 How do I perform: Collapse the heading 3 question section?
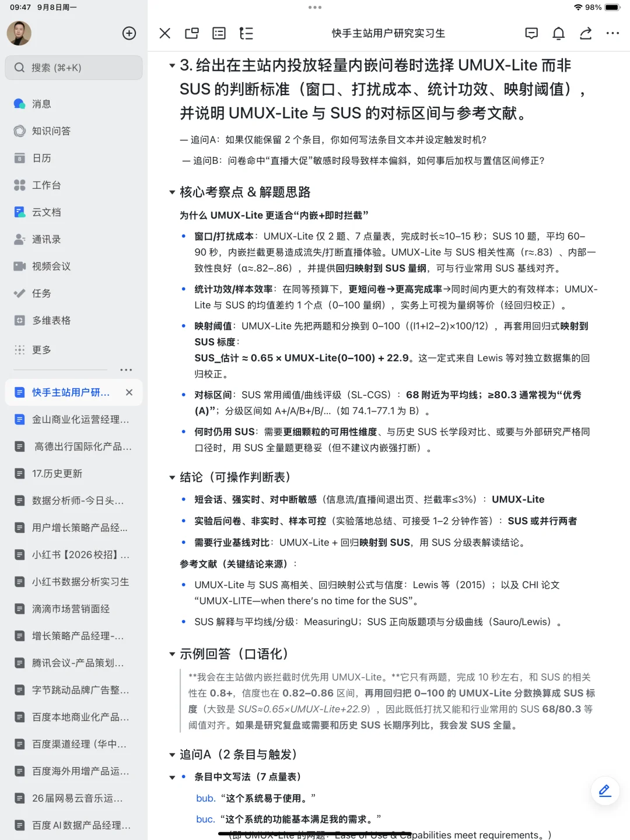[x=172, y=66]
